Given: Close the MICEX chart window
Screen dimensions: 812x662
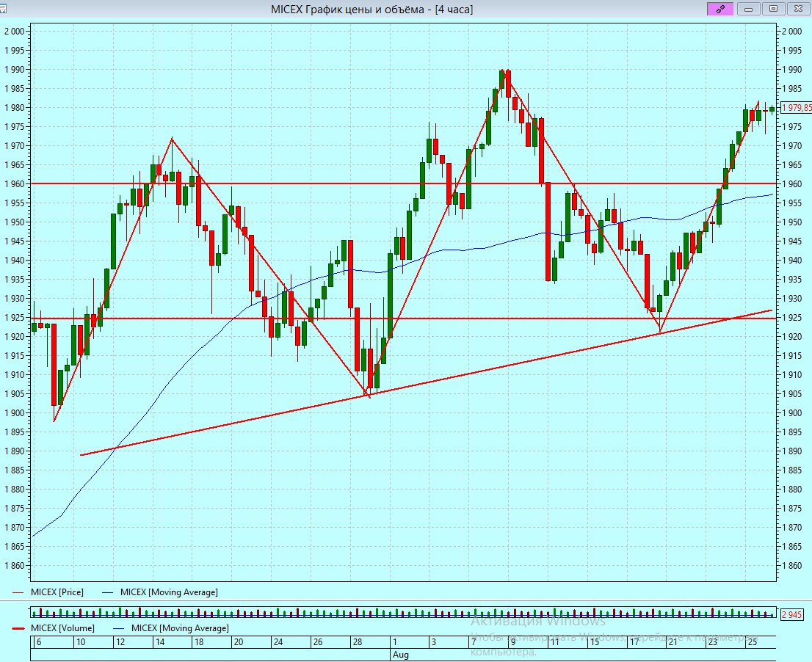Looking at the screenshot, I should click(797, 9).
